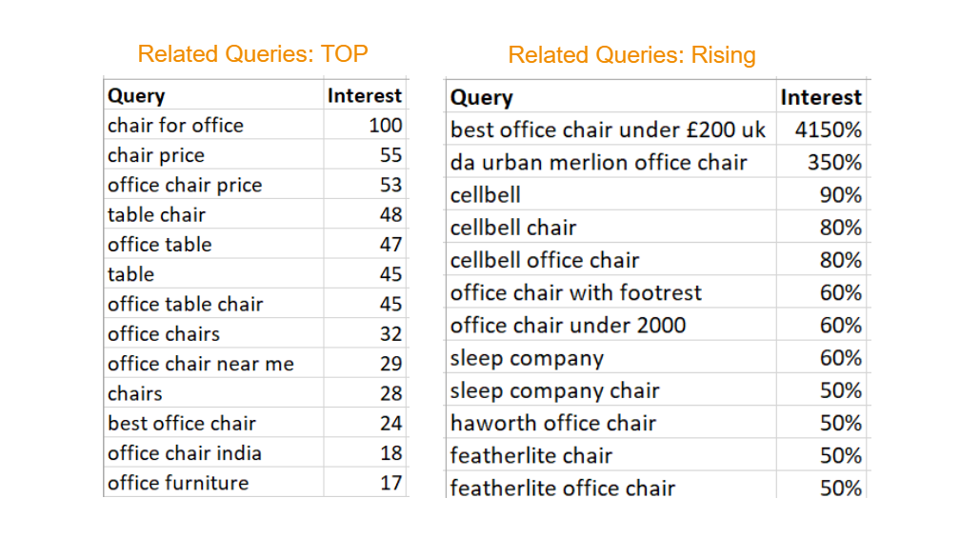
Task: Click the 'table chair' query cell
Action: click(x=157, y=215)
